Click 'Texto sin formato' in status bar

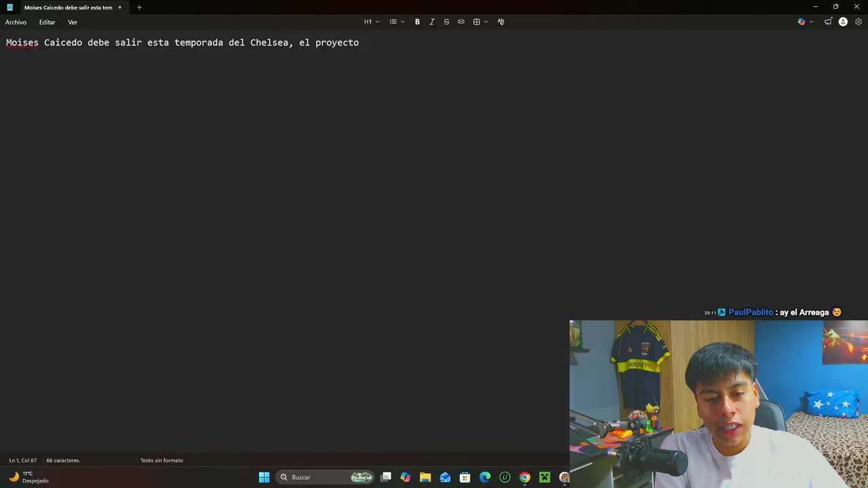pyautogui.click(x=161, y=460)
